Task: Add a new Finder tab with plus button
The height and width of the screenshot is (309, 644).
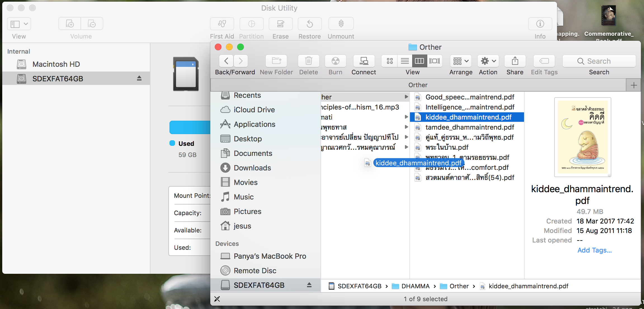Action: coord(634,85)
